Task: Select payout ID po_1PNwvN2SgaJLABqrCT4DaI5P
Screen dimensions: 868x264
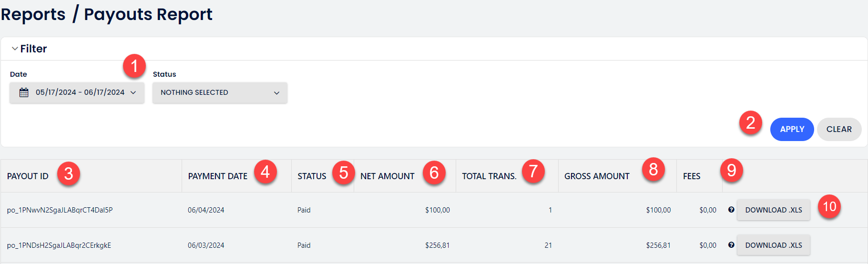Action: pos(60,210)
